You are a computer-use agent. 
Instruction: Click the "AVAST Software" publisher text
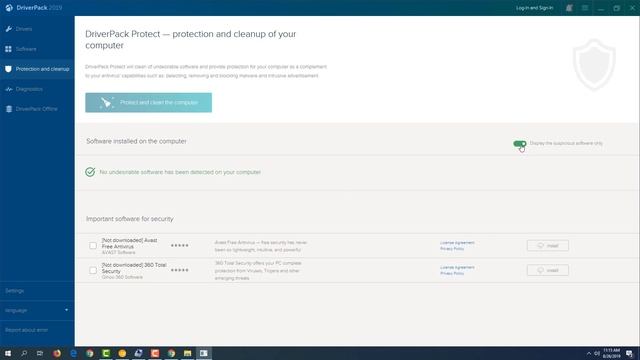(x=118, y=253)
